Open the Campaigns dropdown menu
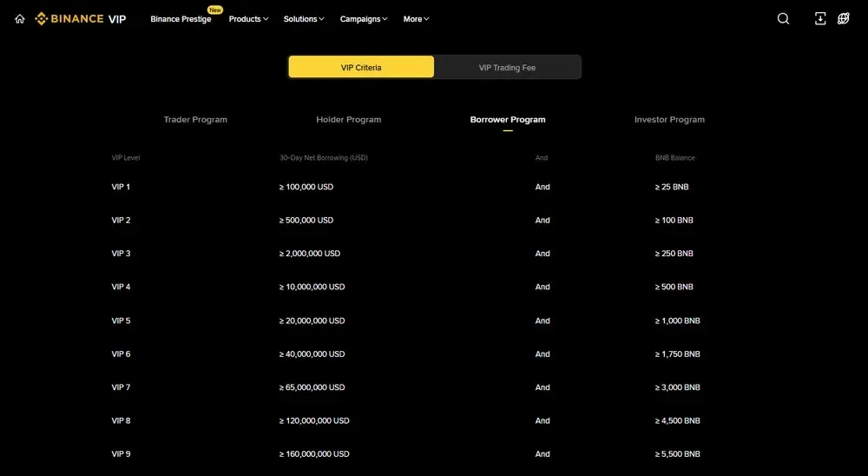 (364, 19)
